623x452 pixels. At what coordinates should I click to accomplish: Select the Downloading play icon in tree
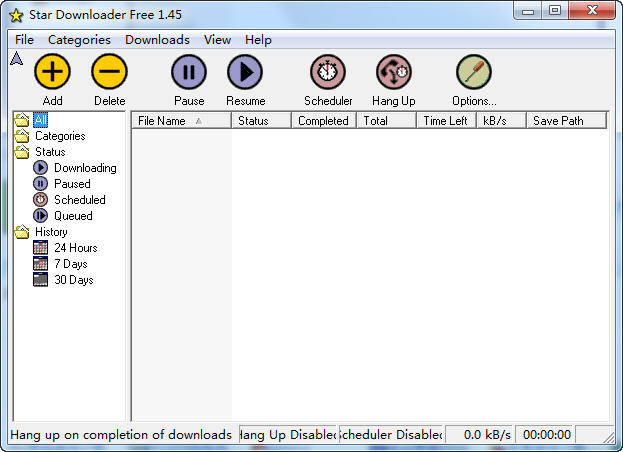[x=40, y=168]
